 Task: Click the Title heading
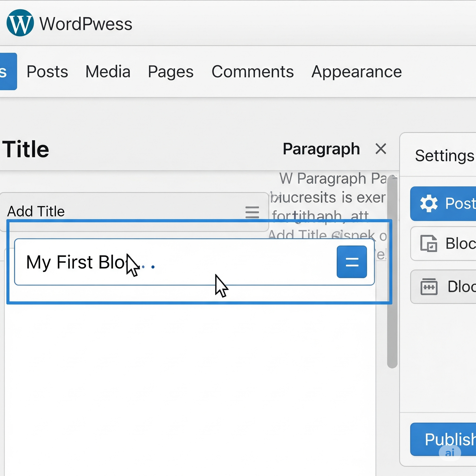point(26,149)
